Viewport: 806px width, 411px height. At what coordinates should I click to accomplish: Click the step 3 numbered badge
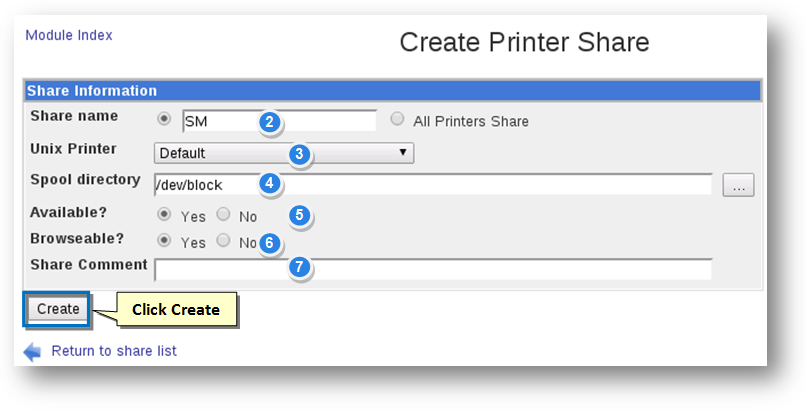[299, 154]
